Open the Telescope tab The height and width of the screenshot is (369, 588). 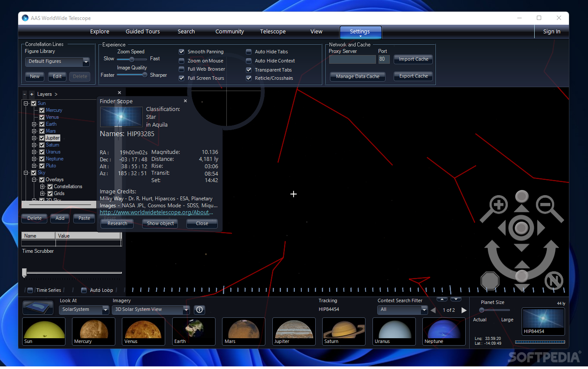(273, 32)
